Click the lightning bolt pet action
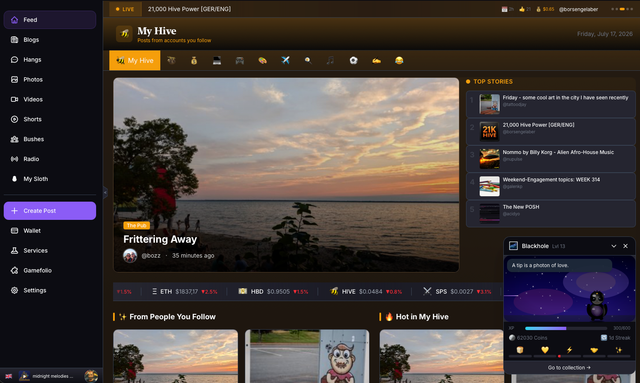The image size is (640, 383). (569, 350)
